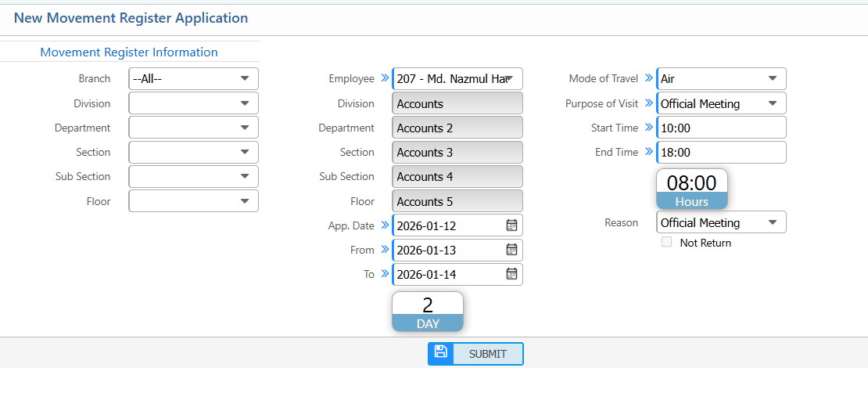868x411 pixels.
Task: Click the Department field Accounts 2
Action: (x=457, y=128)
